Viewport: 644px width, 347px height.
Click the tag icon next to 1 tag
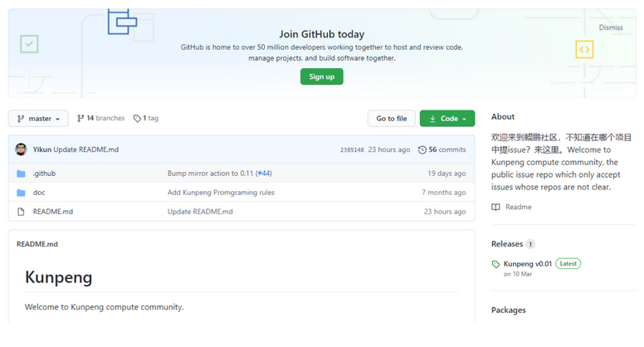tap(137, 119)
